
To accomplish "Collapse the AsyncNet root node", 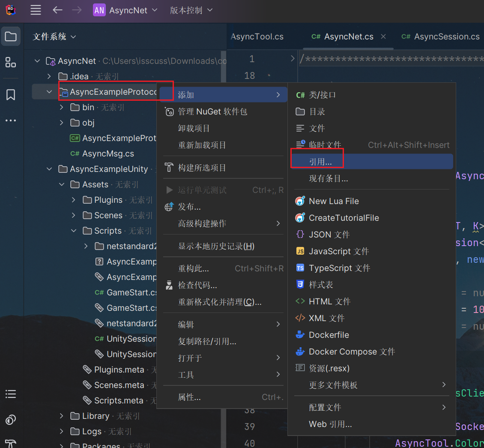I will (37, 61).
